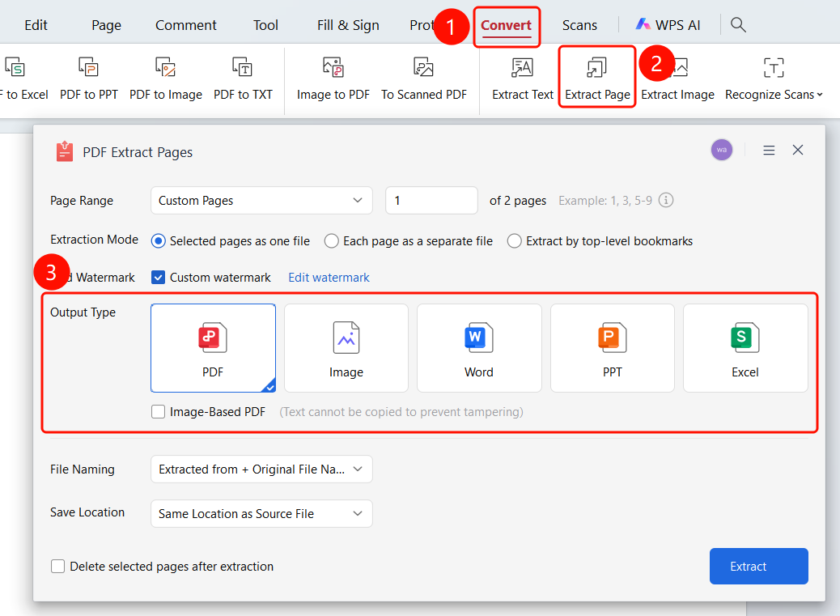
Task: Select 'Each page as a separate file'
Action: (x=332, y=241)
